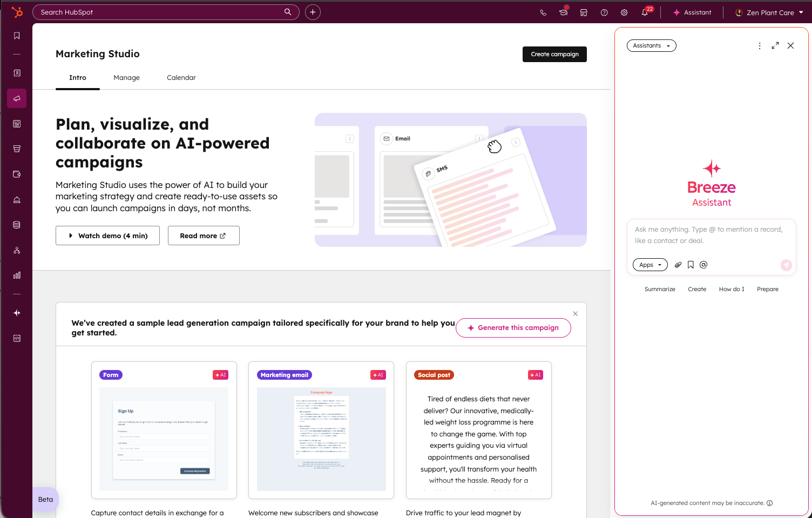
Task: Open the Service bell sidebar icon
Action: [x=17, y=199]
